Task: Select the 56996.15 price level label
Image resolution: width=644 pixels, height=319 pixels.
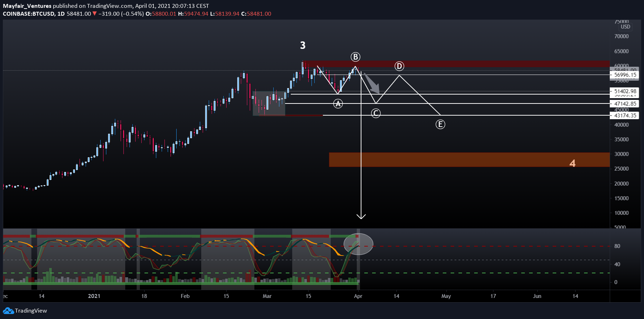Action: [625, 75]
